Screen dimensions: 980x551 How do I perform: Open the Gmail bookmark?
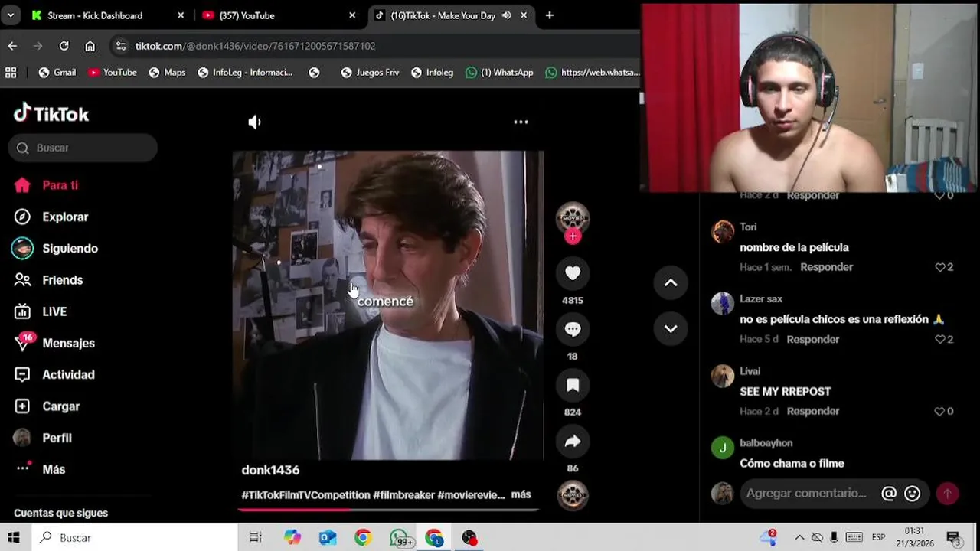[x=57, y=73]
